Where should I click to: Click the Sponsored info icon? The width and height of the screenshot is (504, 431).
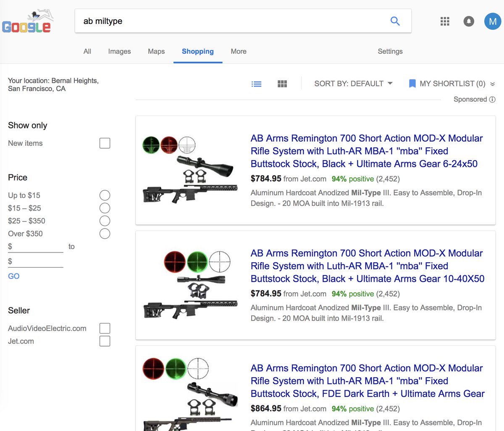click(492, 100)
